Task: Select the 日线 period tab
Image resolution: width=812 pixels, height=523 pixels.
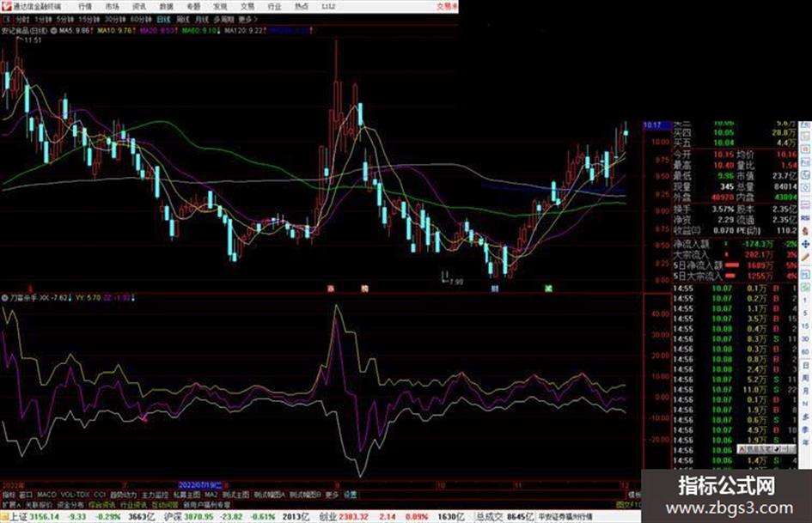Action: tap(163, 20)
